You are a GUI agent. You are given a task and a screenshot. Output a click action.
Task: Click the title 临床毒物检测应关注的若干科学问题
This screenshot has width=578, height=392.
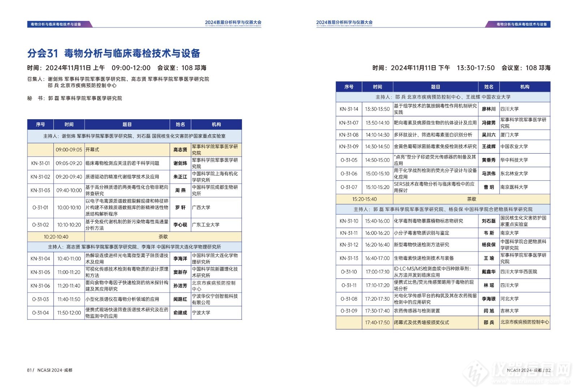click(122, 163)
